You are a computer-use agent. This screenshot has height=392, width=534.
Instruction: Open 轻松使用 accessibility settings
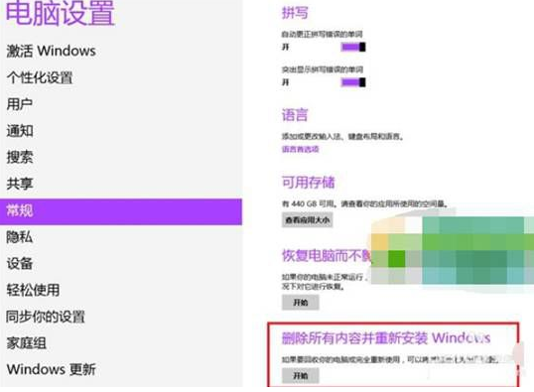pyautogui.click(x=33, y=290)
